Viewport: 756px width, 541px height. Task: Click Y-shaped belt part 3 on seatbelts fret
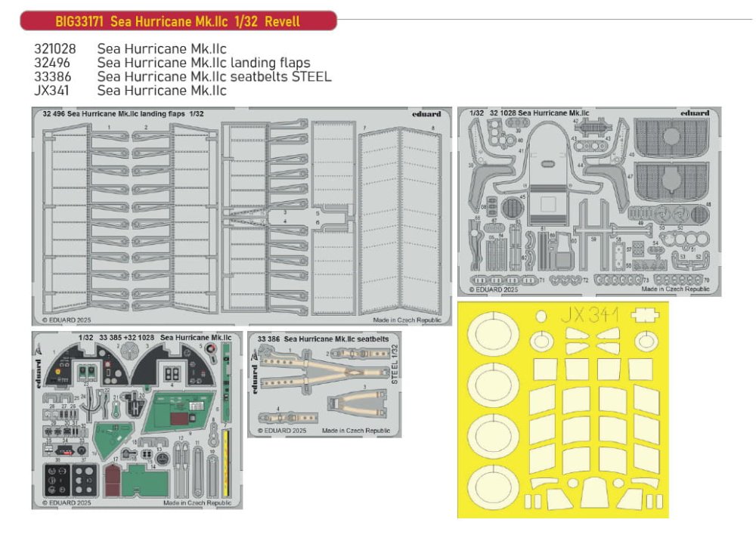tap(358, 403)
